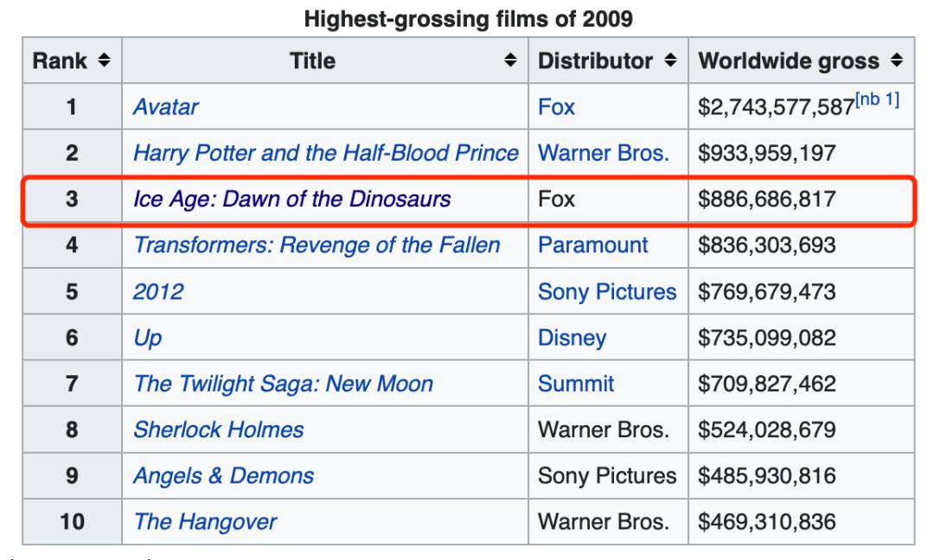
Task: Open the Avatar film link
Action: (165, 108)
